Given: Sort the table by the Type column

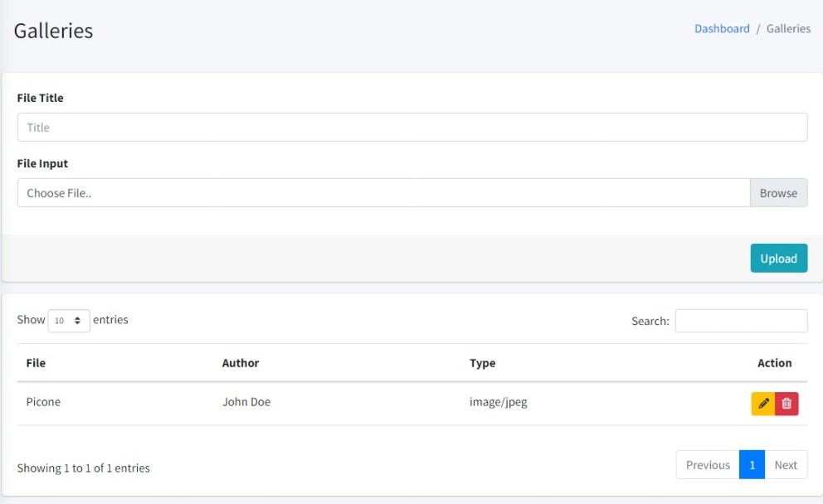Looking at the screenshot, I should tap(482, 363).
